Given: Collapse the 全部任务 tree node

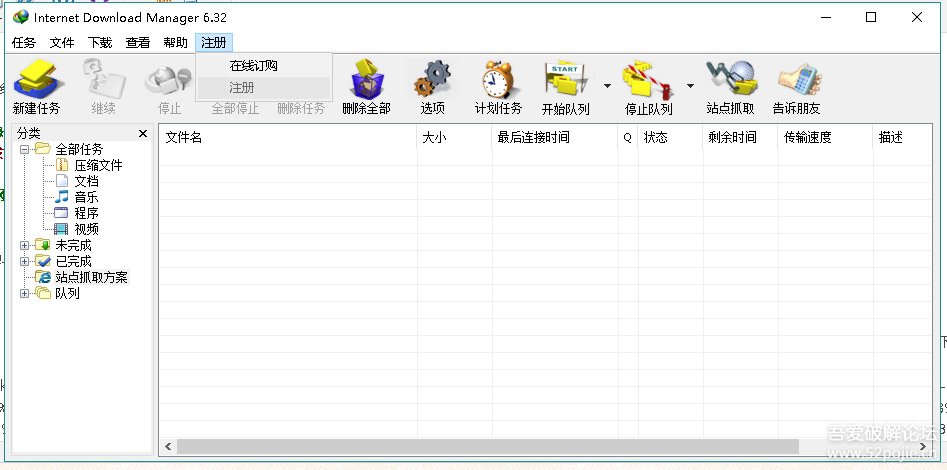Looking at the screenshot, I should coord(24,149).
